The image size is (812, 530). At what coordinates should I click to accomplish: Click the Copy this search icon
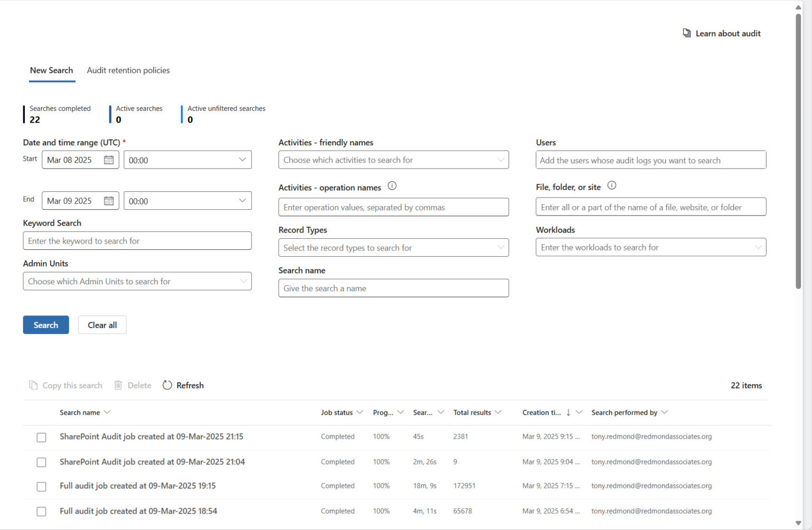point(33,385)
